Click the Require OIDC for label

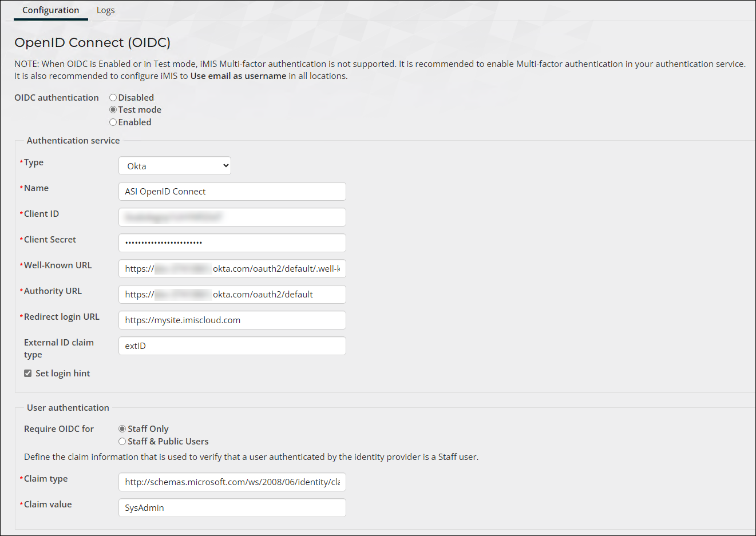point(59,429)
